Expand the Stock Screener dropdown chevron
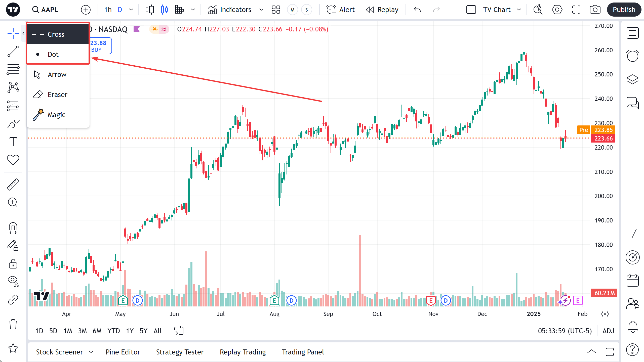 [91, 352]
